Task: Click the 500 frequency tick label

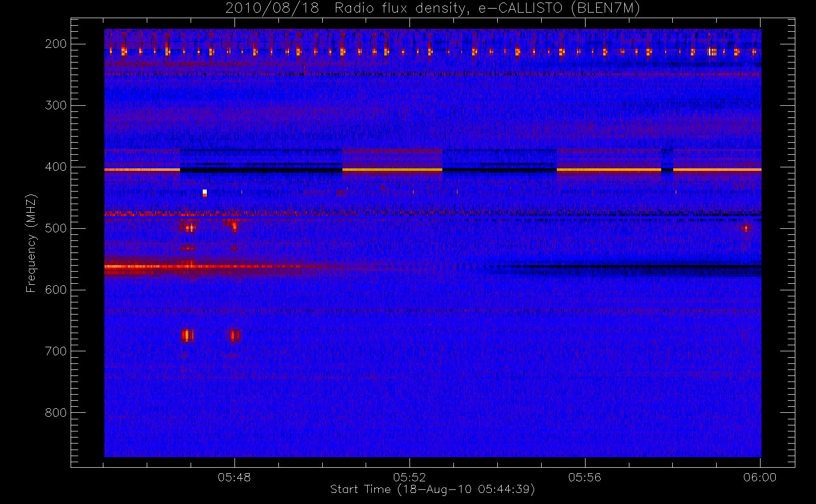Action: [55, 228]
